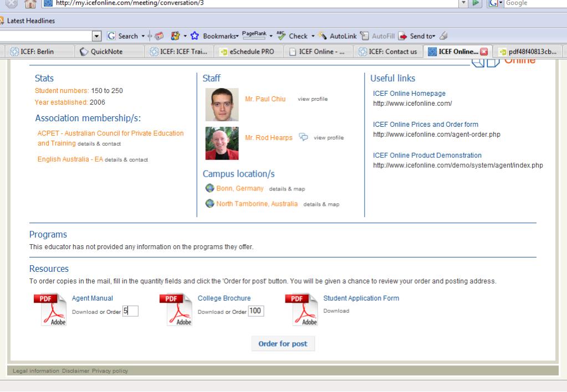Image resolution: width=567 pixels, height=392 pixels.
Task: Open Disclaimer footer link
Action: (75, 371)
